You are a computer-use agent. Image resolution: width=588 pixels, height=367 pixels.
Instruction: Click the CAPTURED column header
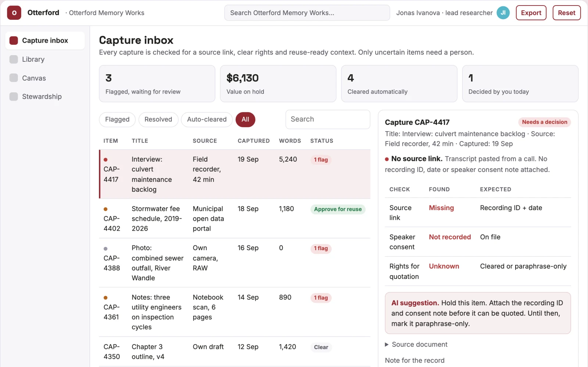[254, 141]
